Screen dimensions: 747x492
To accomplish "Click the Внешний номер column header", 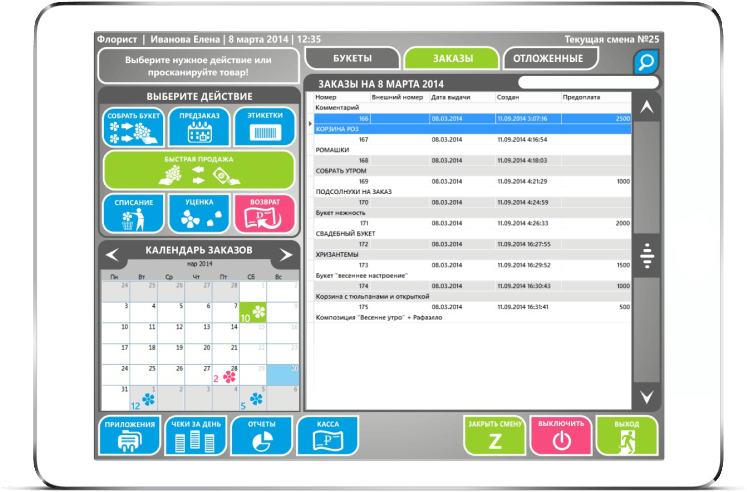I will [400, 97].
